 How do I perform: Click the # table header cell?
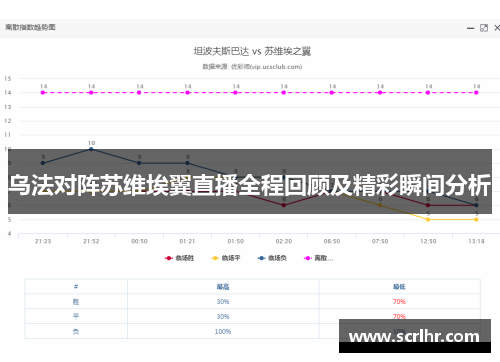coord(76,286)
